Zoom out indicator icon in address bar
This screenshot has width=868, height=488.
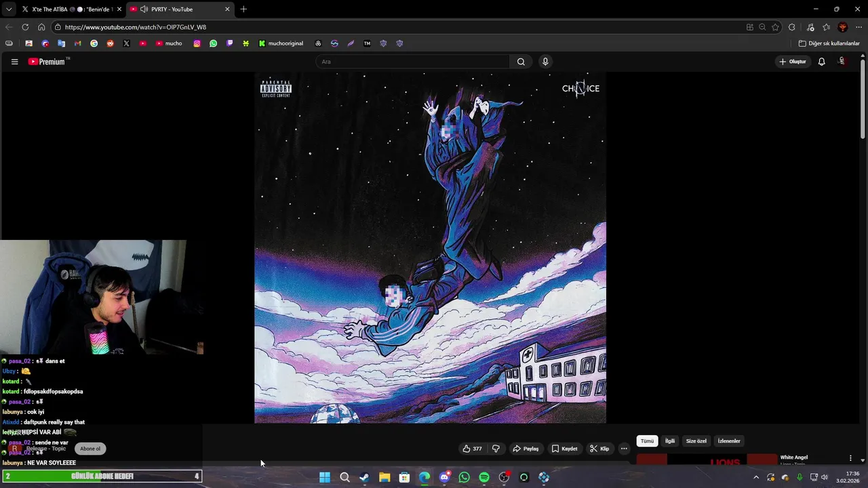click(x=762, y=27)
